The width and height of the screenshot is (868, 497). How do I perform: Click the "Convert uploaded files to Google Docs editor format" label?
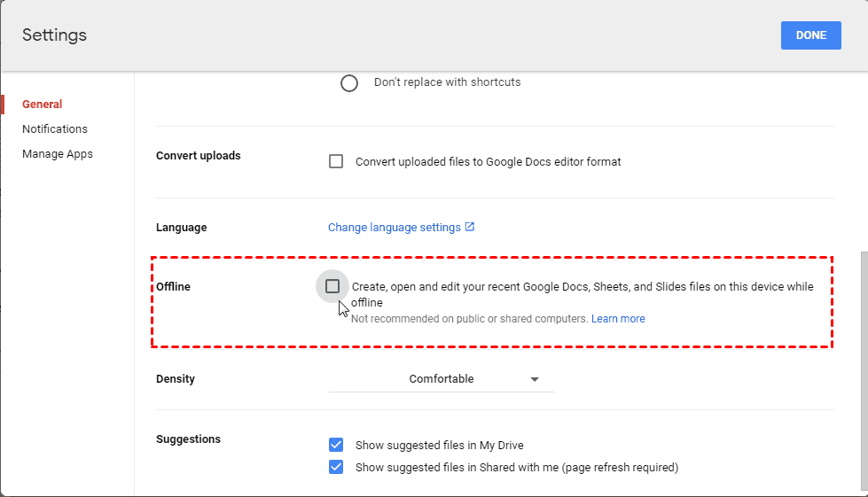coord(488,162)
